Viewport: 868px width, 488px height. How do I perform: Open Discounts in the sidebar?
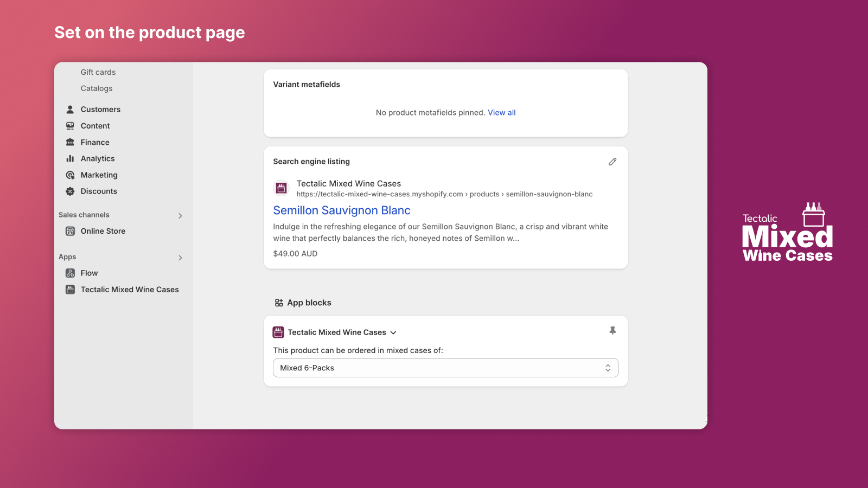99,191
